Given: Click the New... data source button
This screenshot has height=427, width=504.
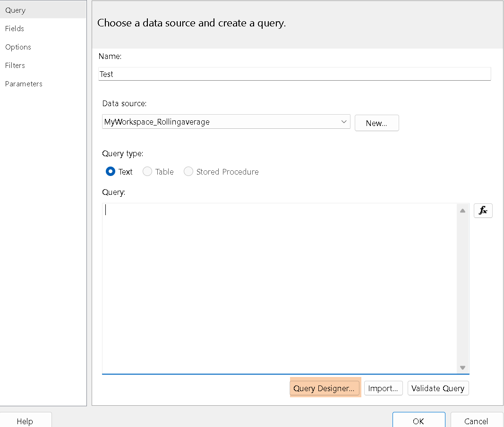Looking at the screenshot, I should click(376, 123).
